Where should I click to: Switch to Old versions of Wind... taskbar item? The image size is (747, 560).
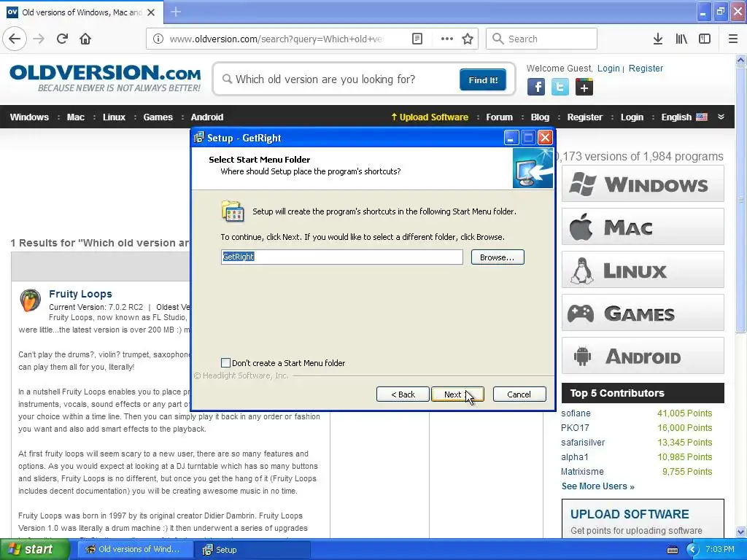135,550
